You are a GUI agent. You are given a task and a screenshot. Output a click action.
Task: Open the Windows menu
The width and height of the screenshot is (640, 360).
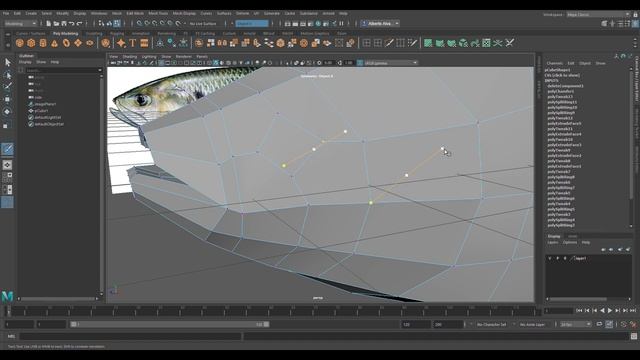click(99, 13)
